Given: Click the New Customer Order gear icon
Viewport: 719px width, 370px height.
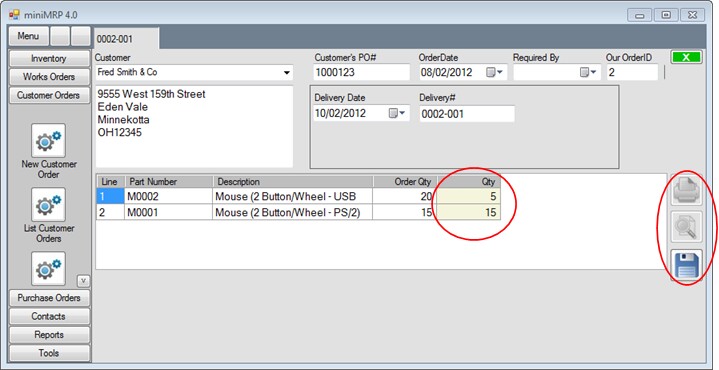Looking at the screenshot, I should [48, 140].
